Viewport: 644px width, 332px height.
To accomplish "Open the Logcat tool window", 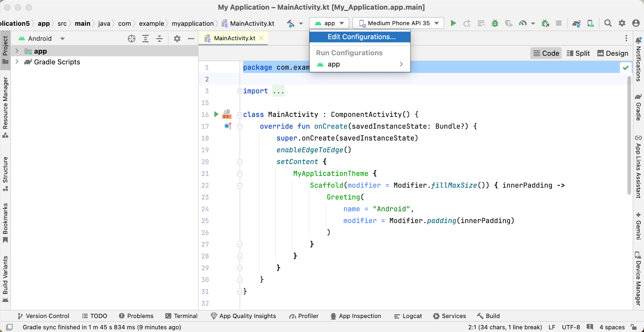I will tap(408, 316).
